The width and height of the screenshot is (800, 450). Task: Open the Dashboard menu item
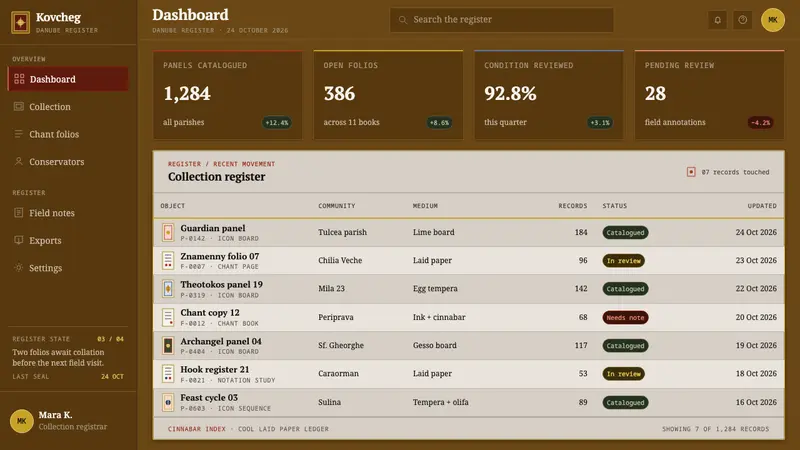pos(68,79)
